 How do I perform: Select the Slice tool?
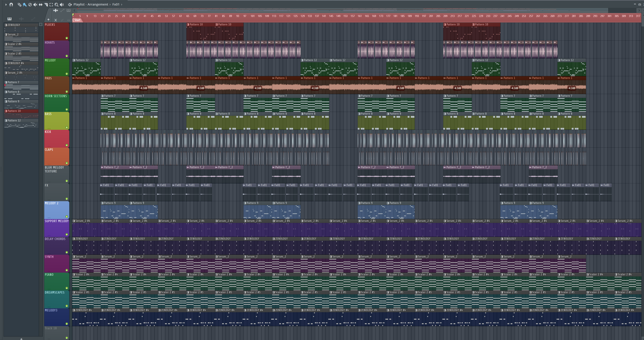(46, 5)
